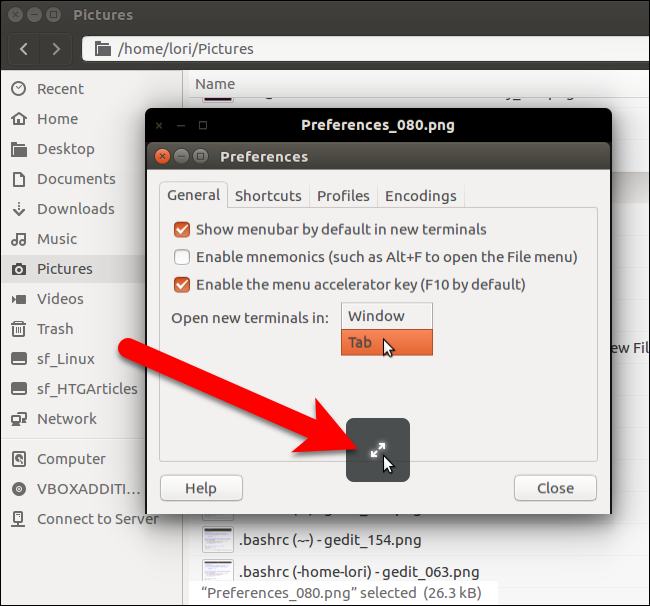Choose Window in the terminals dropdown
Image resolution: width=650 pixels, height=606 pixels.
pos(387,316)
